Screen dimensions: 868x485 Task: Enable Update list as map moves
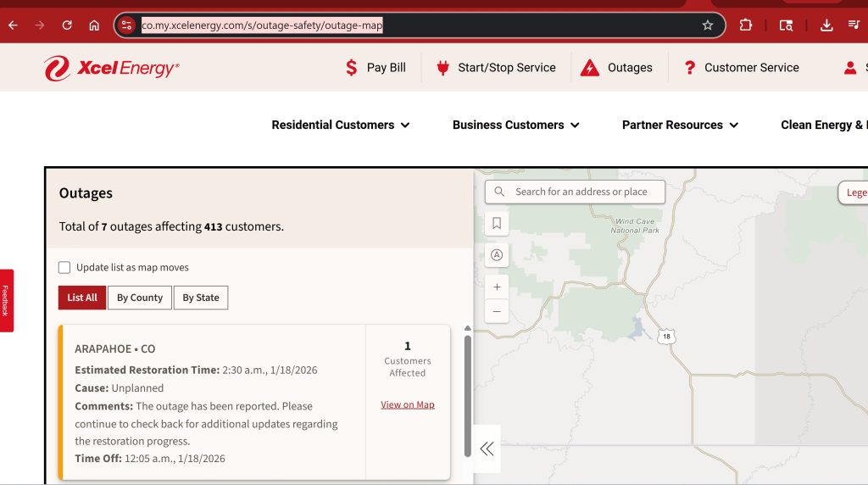pyautogui.click(x=64, y=268)
